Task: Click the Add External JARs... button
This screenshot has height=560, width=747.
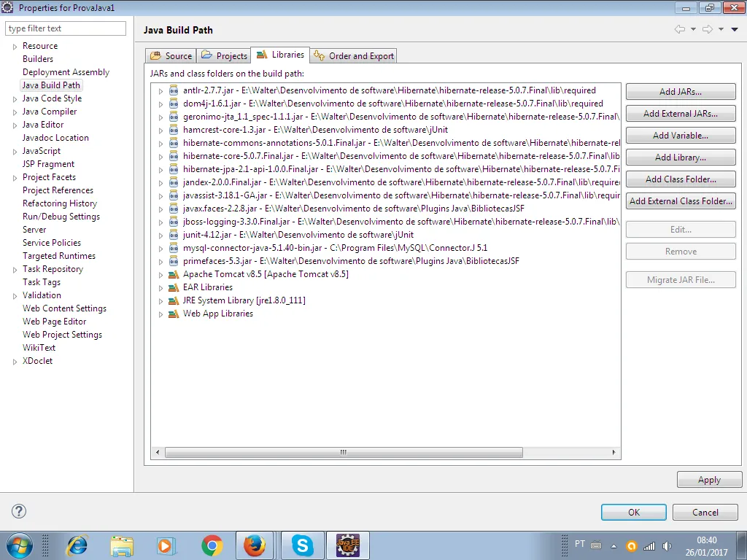Action: (681, 113)
